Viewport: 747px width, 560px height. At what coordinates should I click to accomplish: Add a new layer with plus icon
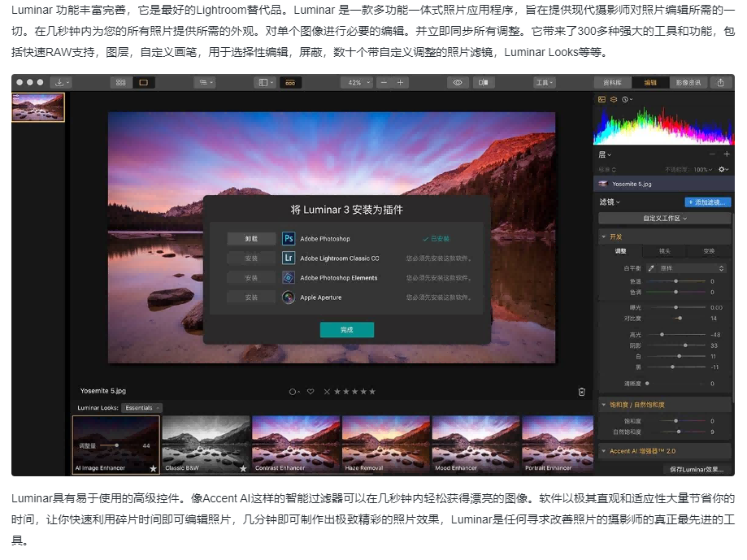[727, 154]
